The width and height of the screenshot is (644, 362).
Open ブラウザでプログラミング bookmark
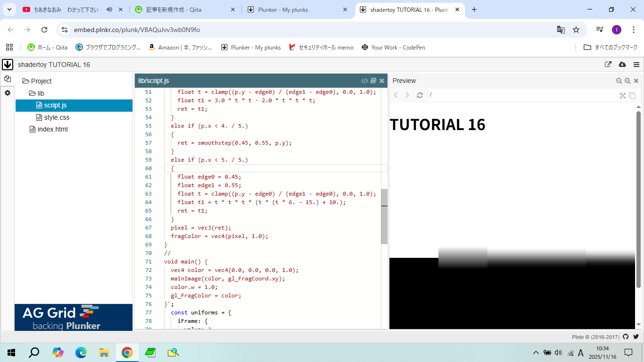tap(108, 47)
